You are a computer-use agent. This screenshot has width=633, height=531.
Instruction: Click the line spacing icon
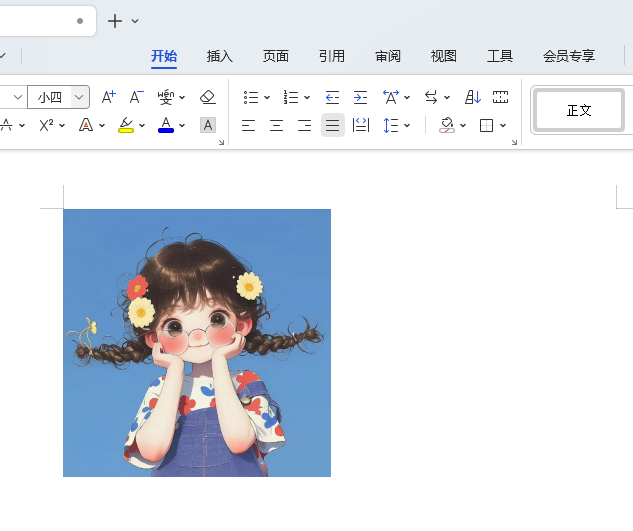(x=391, y=126)
